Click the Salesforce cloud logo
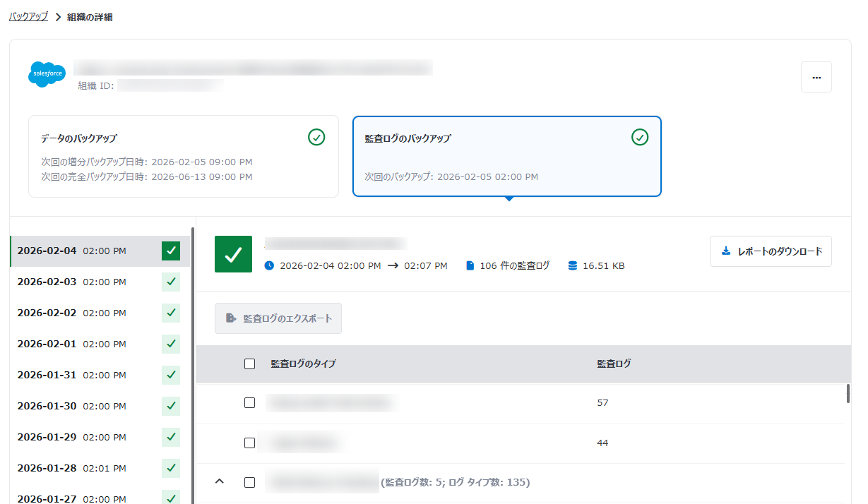Image resolution: width=868 pixels, height=504 pixels. coord(47,73)
